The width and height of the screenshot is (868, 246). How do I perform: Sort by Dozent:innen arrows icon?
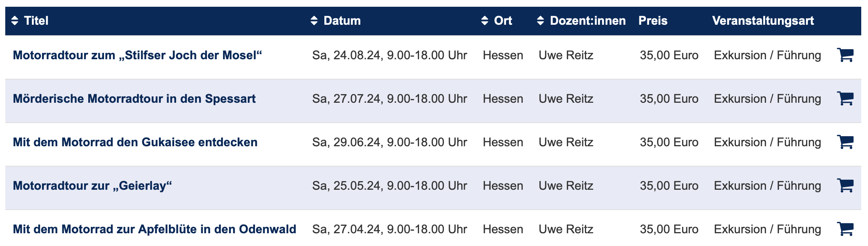tap(540, 21)
